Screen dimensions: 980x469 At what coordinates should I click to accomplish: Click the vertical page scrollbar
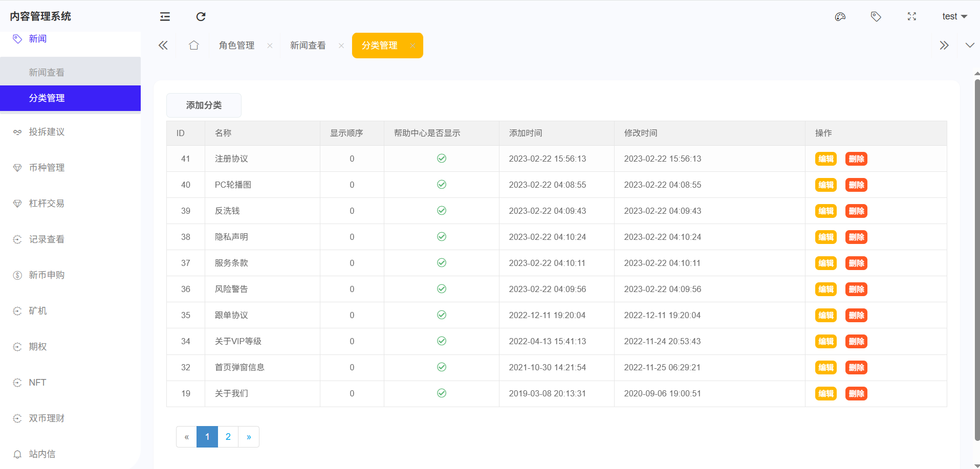click(976, 256)
